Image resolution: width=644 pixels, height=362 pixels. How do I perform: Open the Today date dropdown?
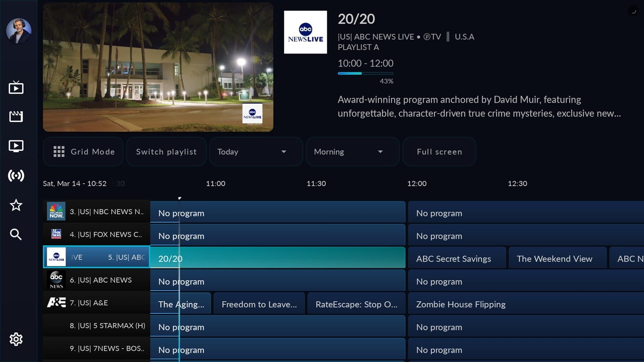click(x=255, y=152)
